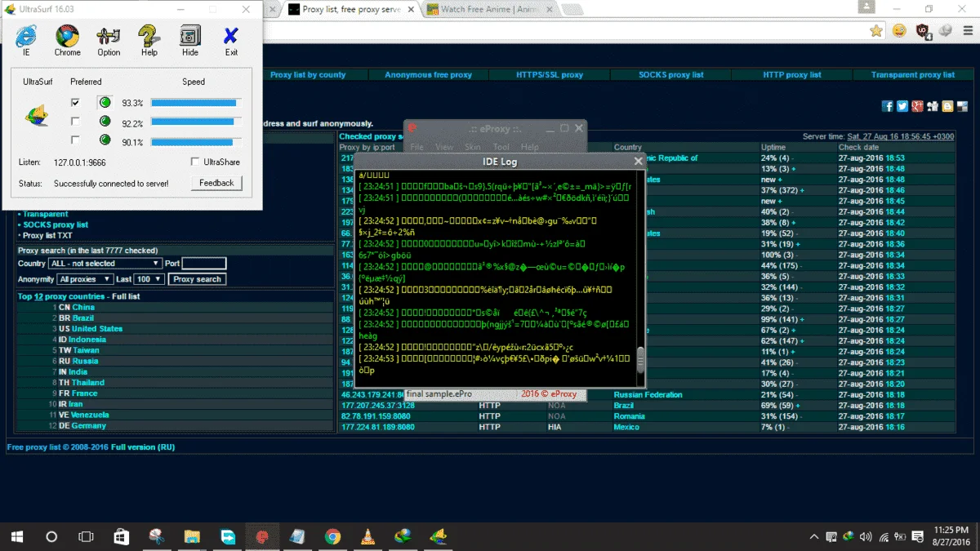Select the 90.1% server status indicator
Viewport: 980px width, 551px height.
[105, 140]
